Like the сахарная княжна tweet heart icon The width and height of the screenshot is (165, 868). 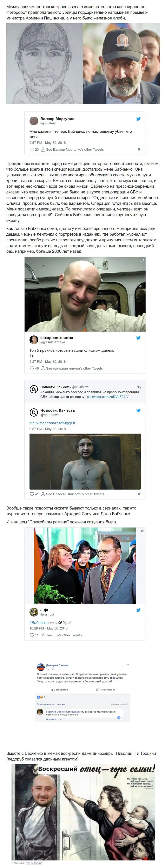point(32,368)
